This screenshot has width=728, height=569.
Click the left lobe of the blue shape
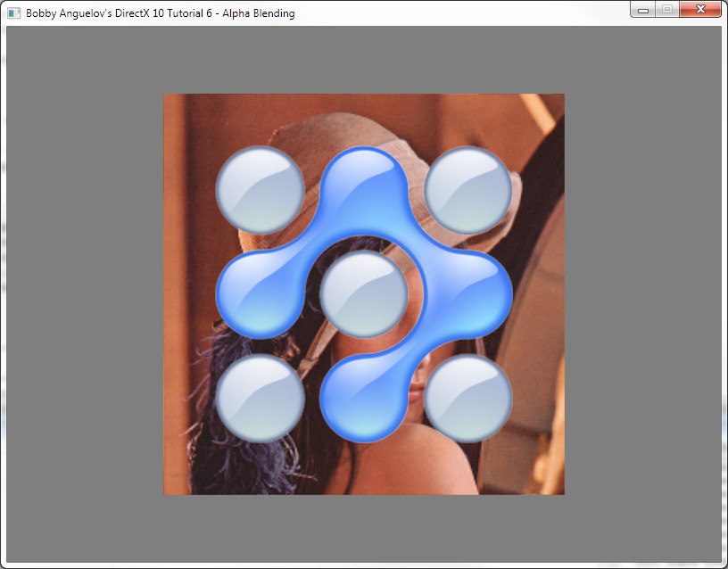259,294
